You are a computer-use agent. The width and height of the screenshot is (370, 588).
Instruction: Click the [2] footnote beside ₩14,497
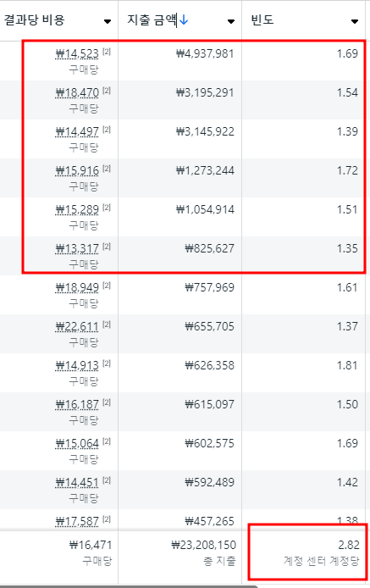(107, 130)
